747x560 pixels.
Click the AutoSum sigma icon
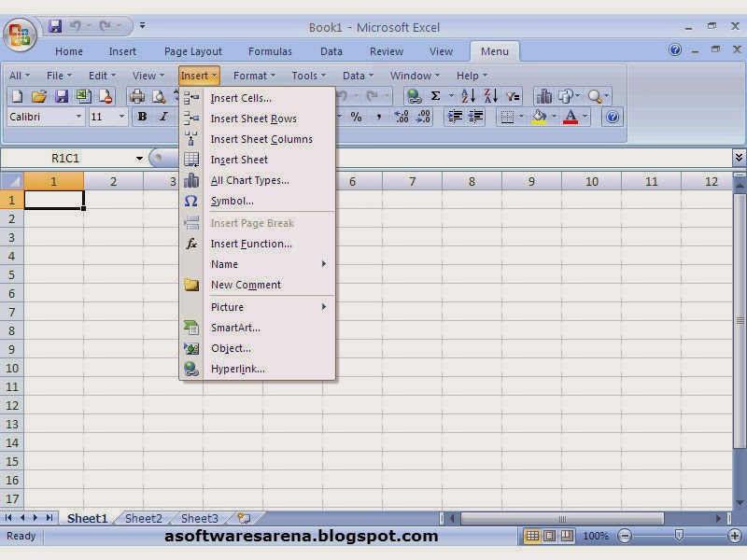pyautogui.click(x=435, y=96)
